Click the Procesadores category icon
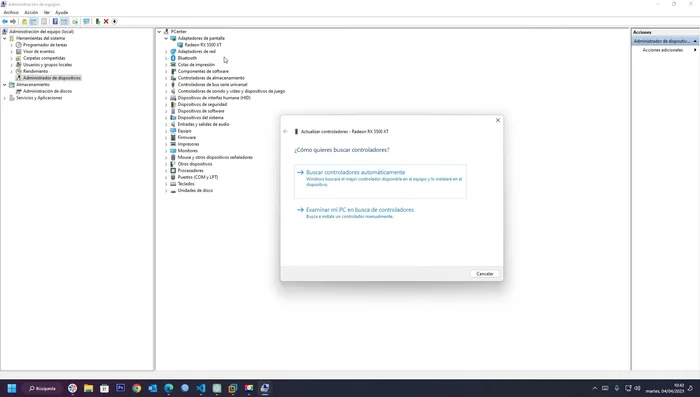This screenshot has height=397, width=700. point(173,171)
